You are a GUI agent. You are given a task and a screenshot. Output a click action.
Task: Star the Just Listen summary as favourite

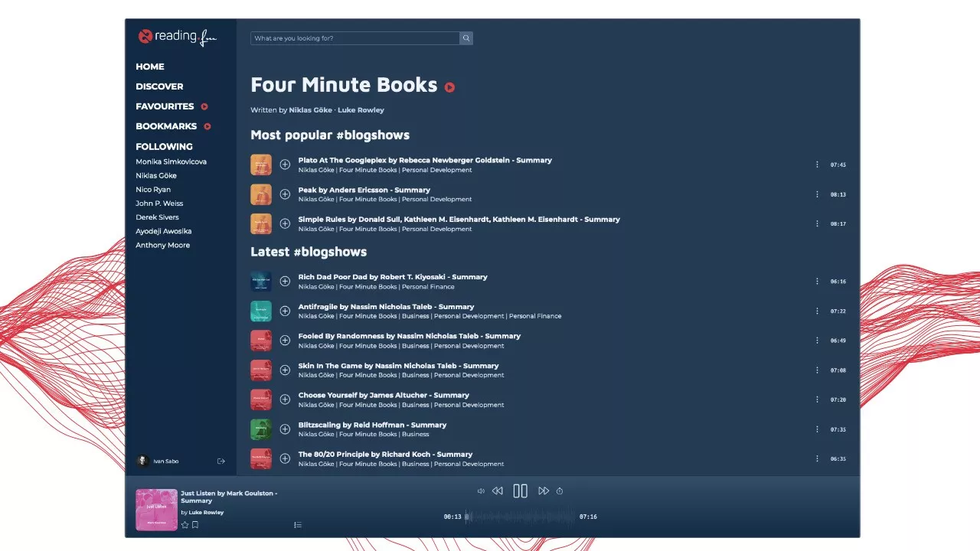pos(185,525)
